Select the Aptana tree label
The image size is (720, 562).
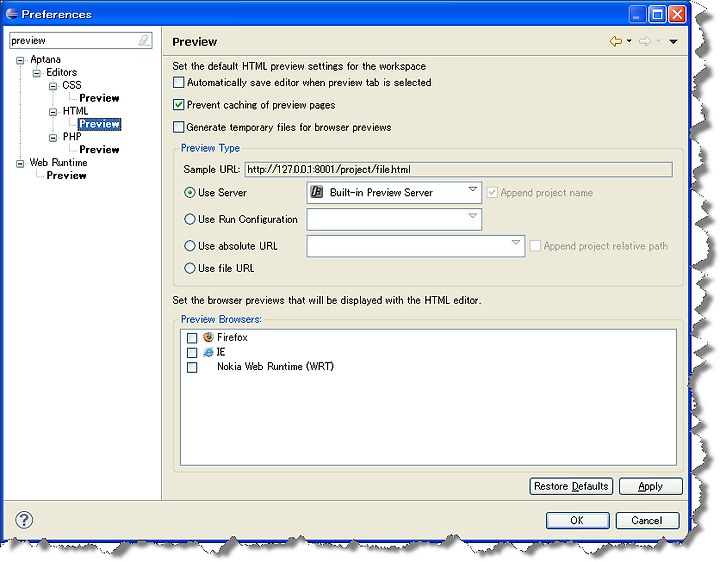45,60
